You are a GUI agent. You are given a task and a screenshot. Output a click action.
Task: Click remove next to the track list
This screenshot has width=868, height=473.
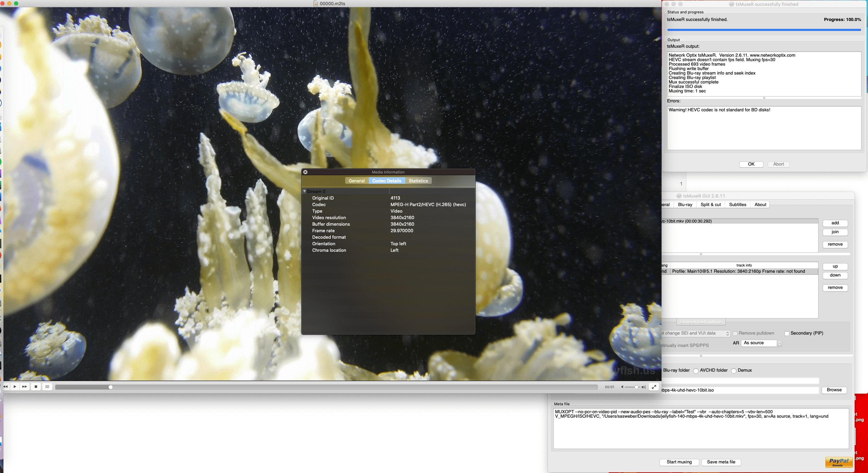coord(835,288)
